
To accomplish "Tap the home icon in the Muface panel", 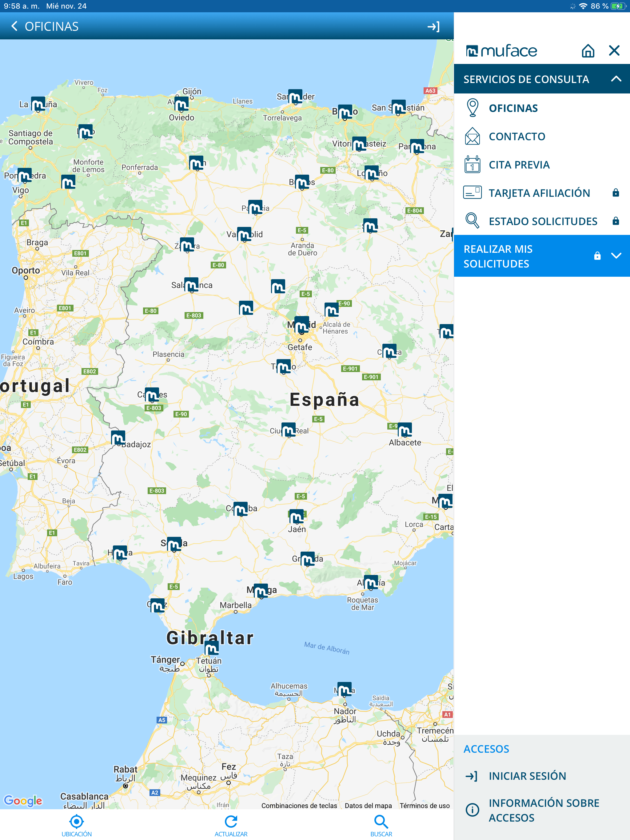I will pyautogui.click(x=588, y=50).
